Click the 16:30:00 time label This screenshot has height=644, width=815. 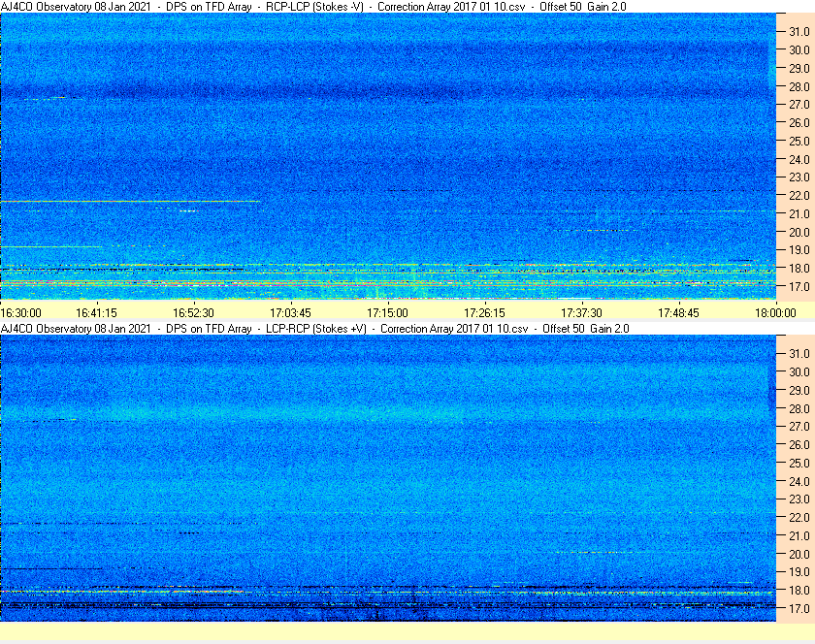(x=20, y=313)
